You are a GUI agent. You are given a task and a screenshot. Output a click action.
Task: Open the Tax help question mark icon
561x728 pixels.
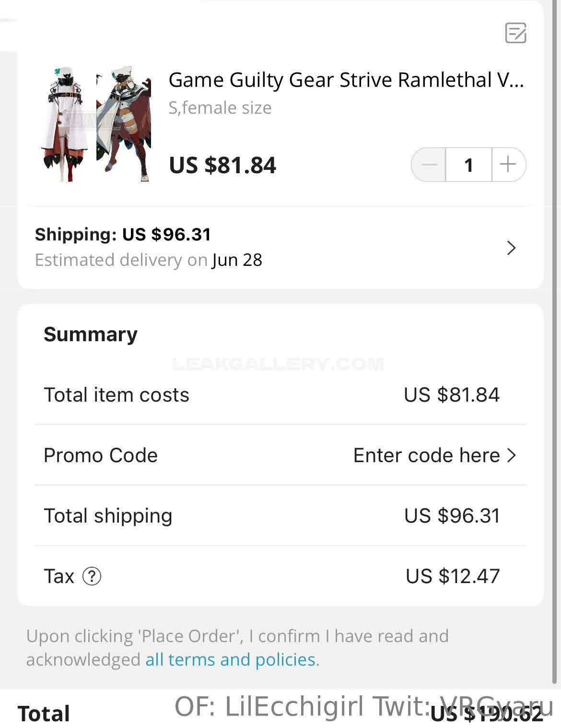[92, 576]
